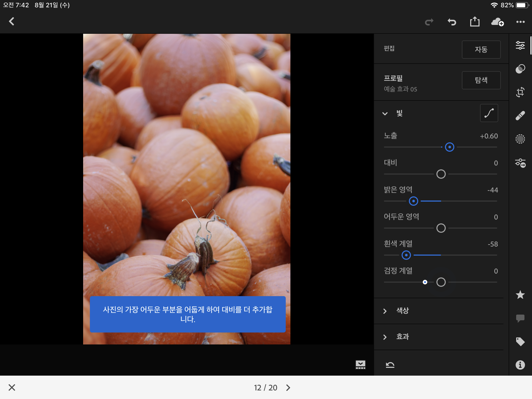532x399 pixels.
Task: Open the photo Info panel
Action: [521, 365]
